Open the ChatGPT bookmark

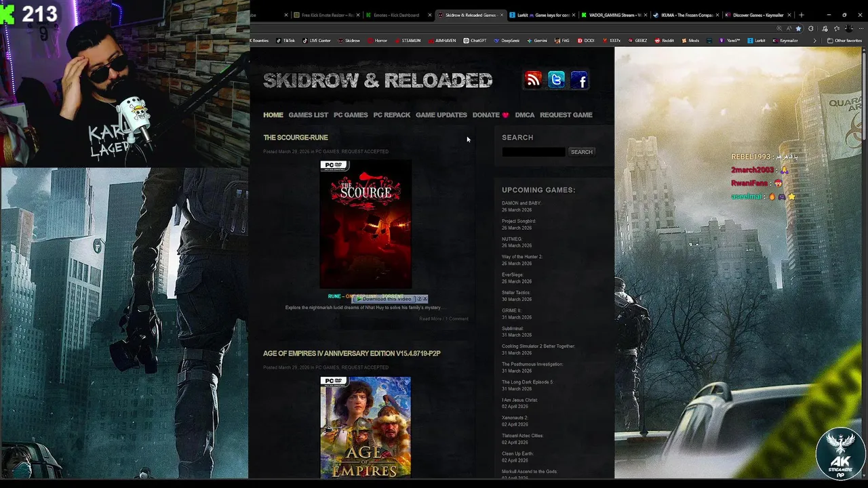pos(475,41)
